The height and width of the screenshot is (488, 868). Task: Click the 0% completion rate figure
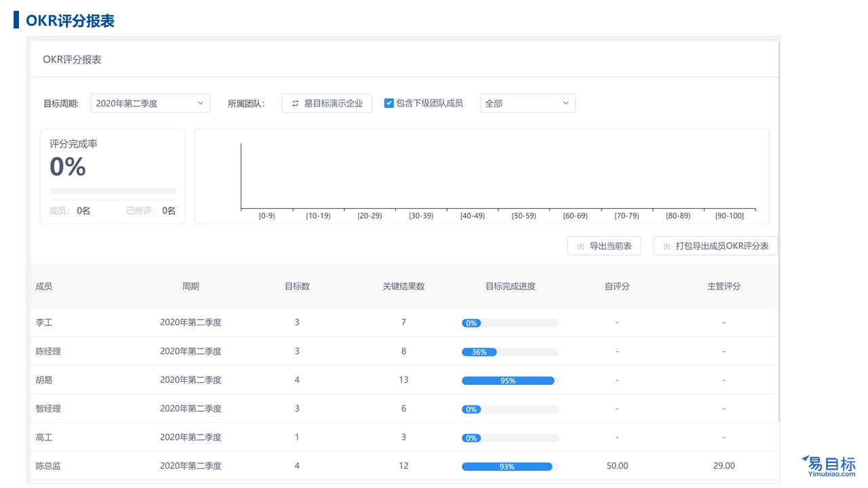pos(68,167)
